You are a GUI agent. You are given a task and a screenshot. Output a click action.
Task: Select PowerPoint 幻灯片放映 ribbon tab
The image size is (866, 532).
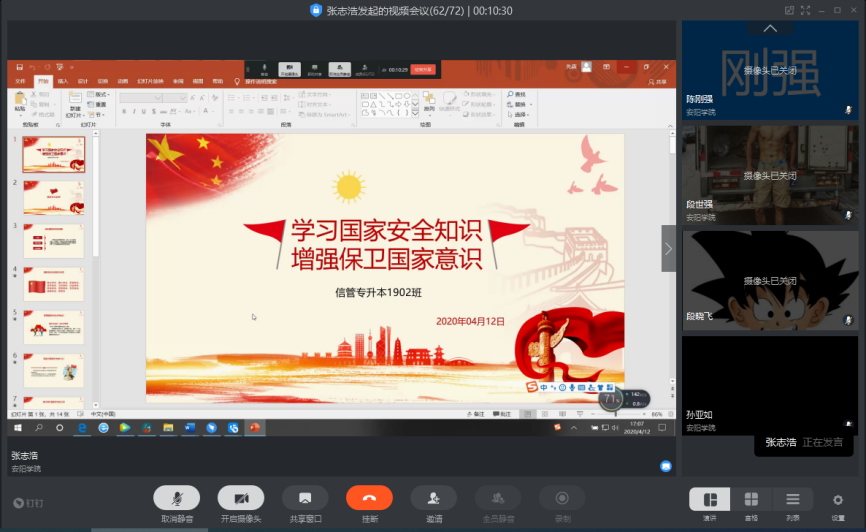150,81
